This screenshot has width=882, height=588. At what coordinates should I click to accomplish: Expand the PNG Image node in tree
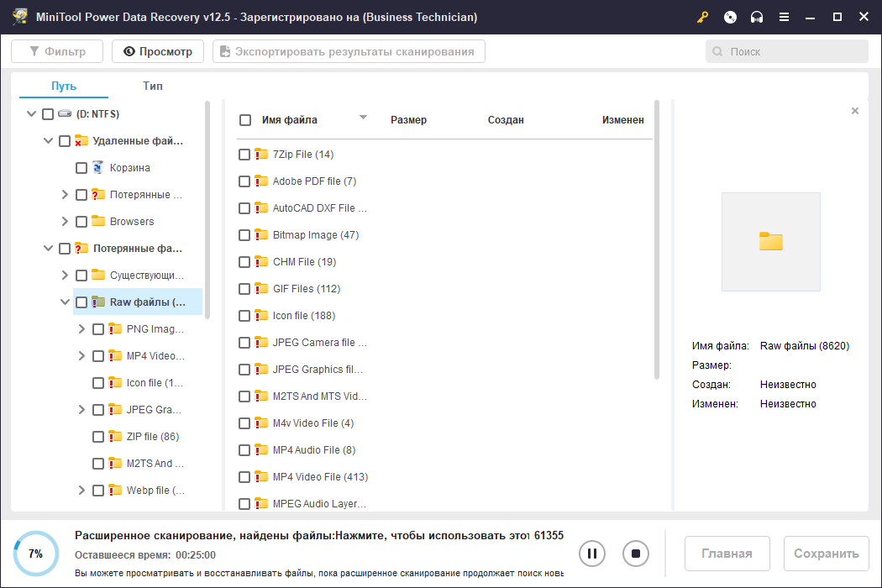point(81,328)
